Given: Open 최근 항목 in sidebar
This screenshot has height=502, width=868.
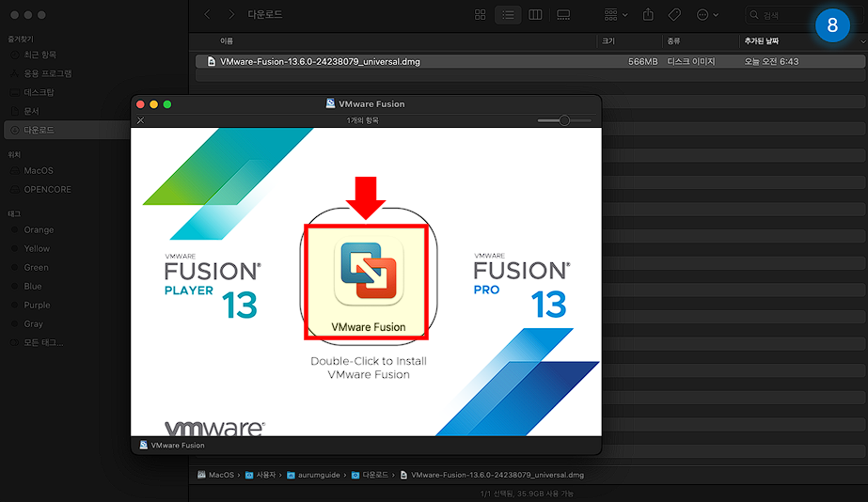Looking at the screenshot, I should 39,55.
